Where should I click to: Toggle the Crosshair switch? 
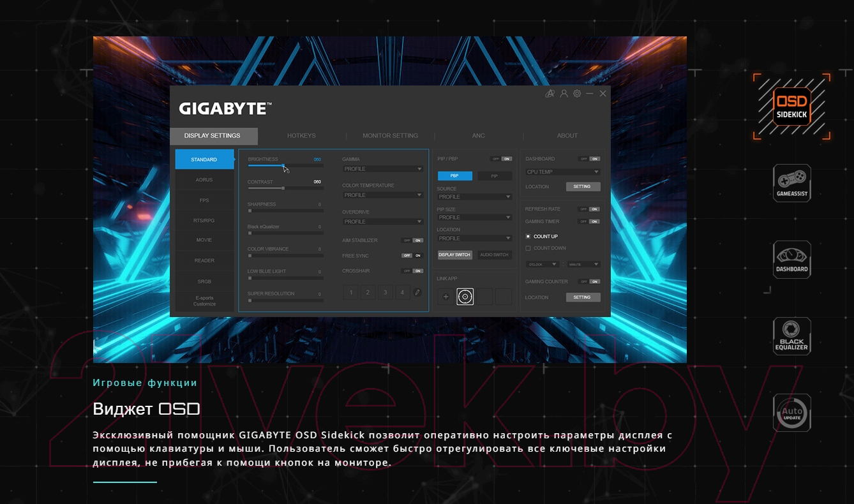click(x=412, y=271)
